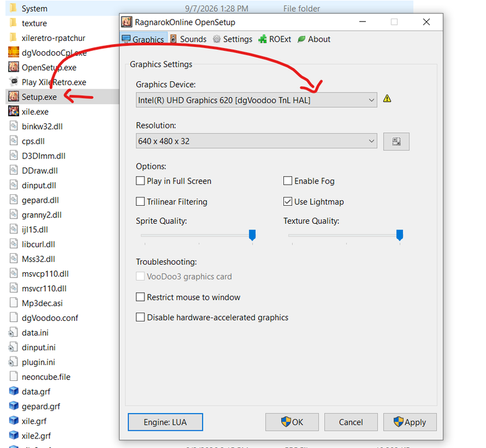Open the Graphics Device dropdown

(x=256, y=100)
